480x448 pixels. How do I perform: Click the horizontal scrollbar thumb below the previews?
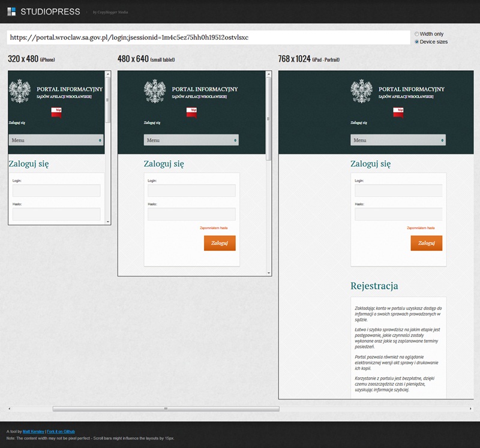166,408
